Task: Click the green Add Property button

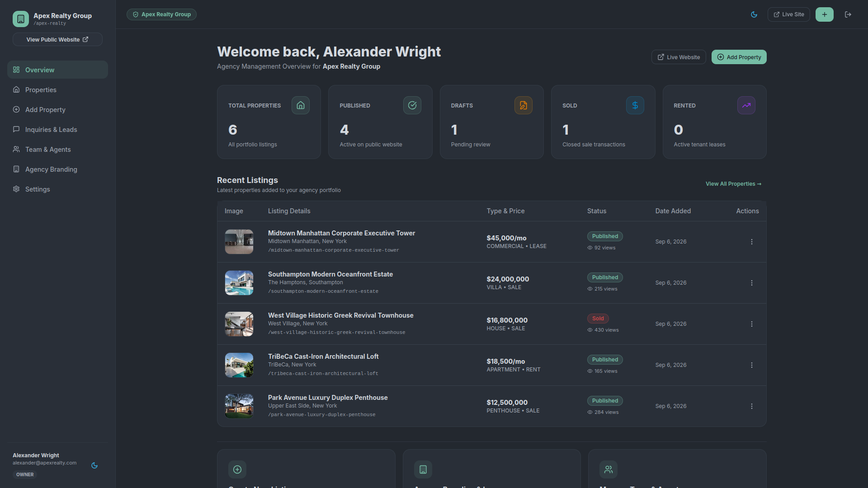Action: 739,57
